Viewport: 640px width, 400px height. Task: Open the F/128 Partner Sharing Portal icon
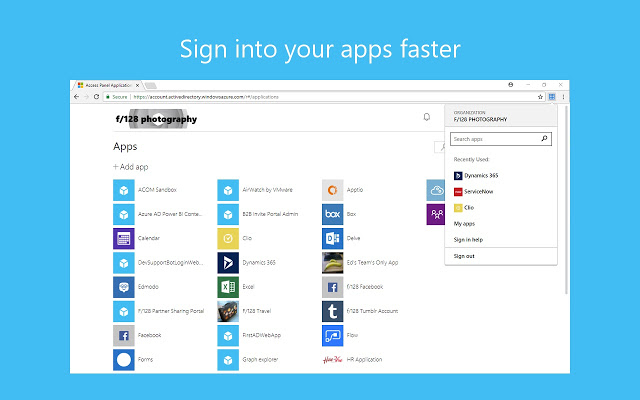124,311
